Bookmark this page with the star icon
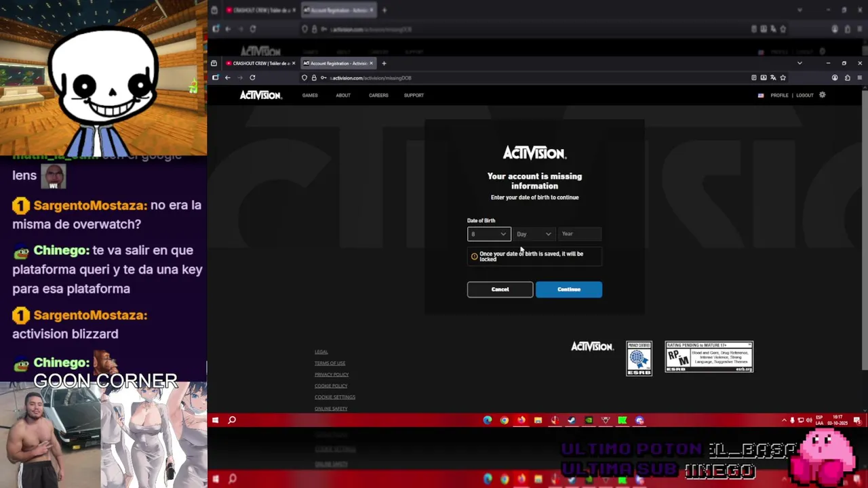Screen dimensions: 868x488 click(x=783, y=78)
